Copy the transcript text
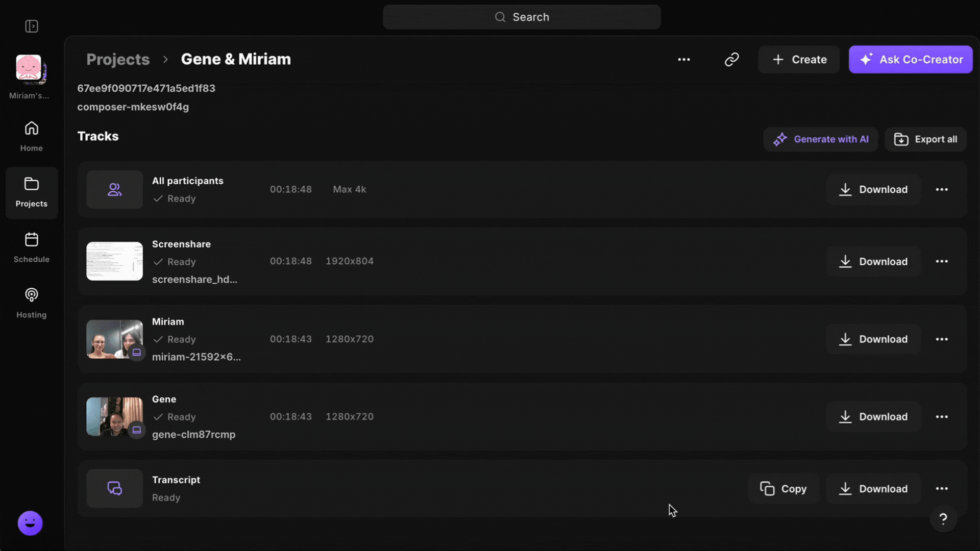The height and width of the screenshot is (551, 980). 783,489
